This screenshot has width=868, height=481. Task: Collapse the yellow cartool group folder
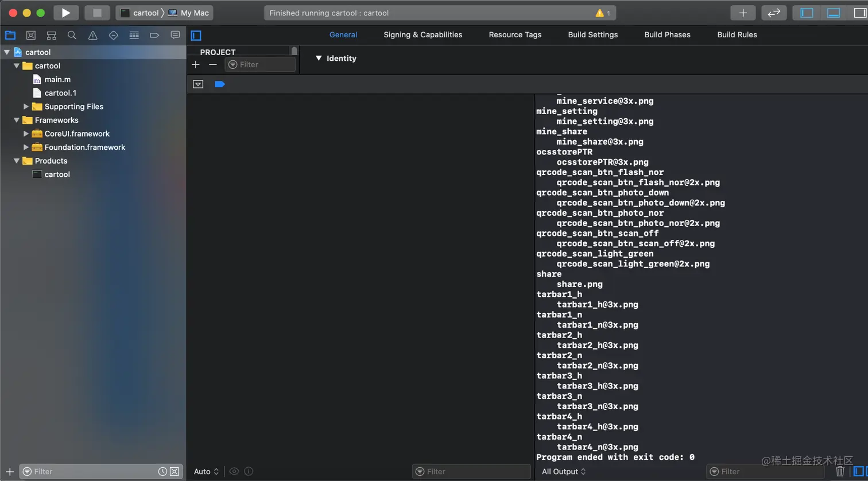point(17,66)
